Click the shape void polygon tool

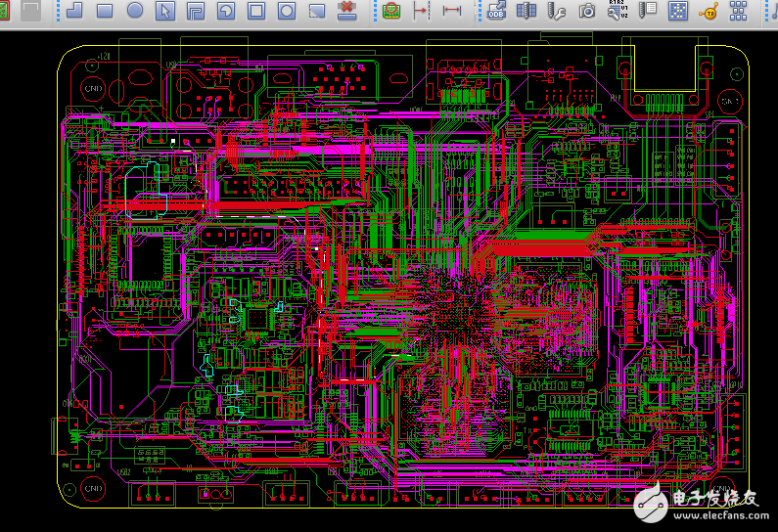pos(196,11)
